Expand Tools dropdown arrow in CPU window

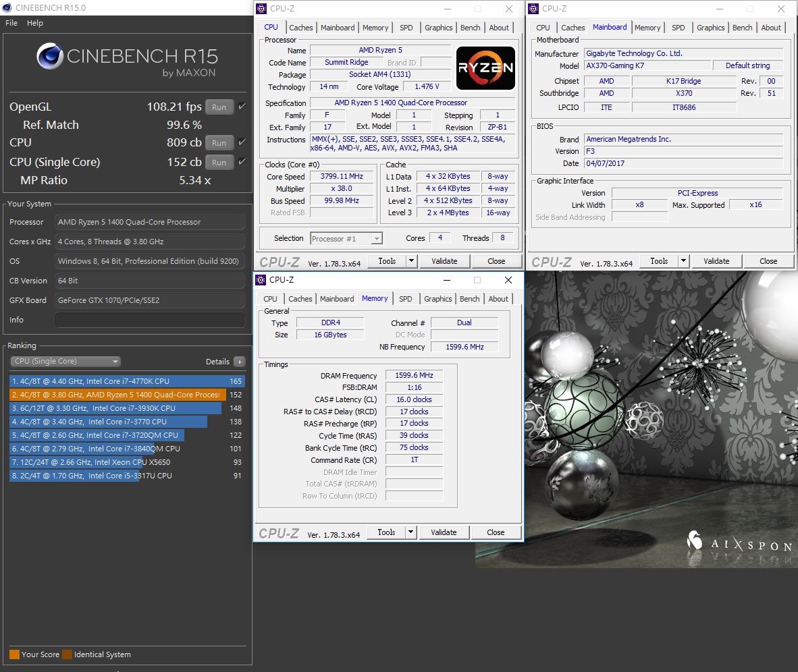(x=411, y=261)
